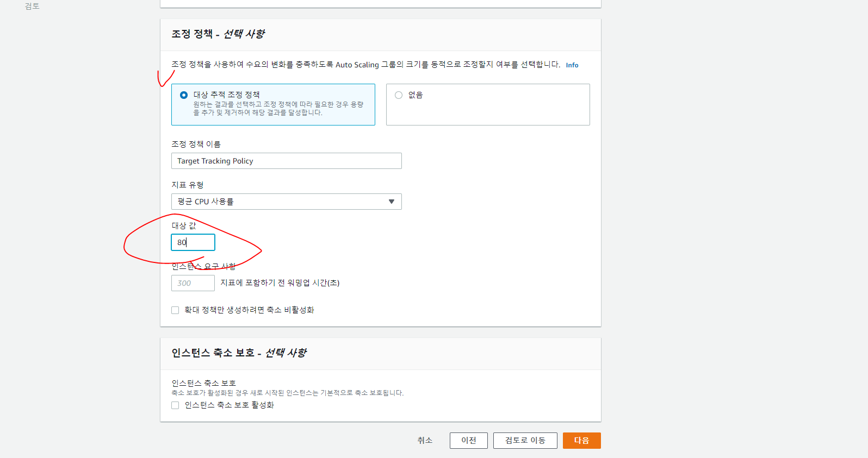Select the 없음 radio option
Screen dimensions: 868x458
[x=399, y=95]
